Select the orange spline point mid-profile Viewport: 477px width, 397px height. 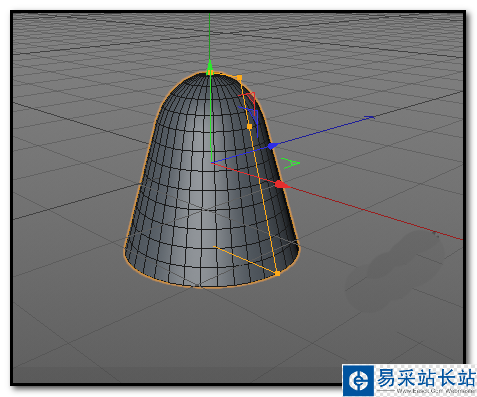[x=249, y=126]
